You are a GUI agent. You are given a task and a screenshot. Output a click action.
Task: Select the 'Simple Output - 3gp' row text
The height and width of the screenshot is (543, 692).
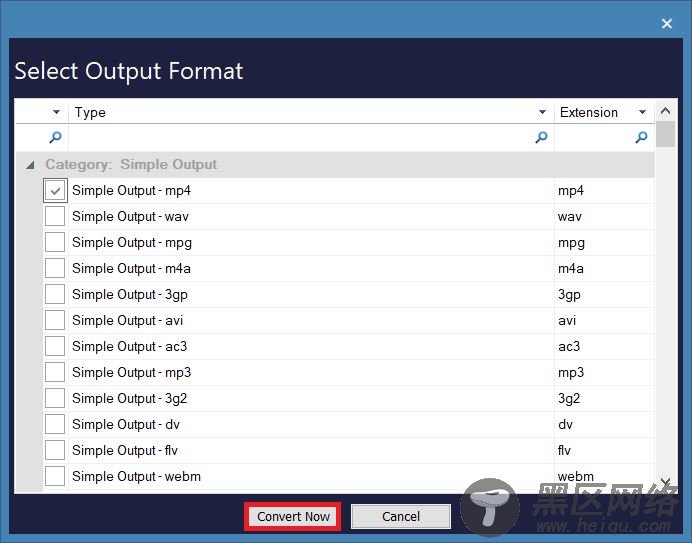pos(130,294)
